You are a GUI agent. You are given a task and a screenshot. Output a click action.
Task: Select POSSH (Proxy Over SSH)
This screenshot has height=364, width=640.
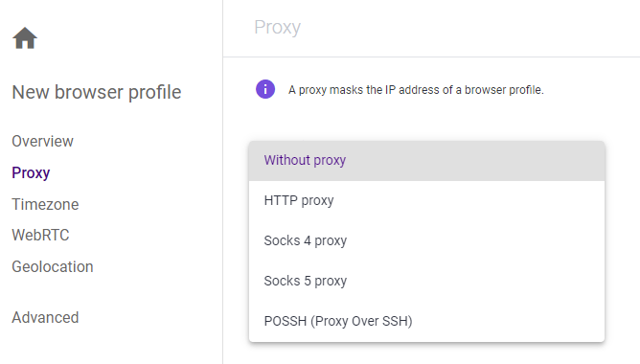426,321
